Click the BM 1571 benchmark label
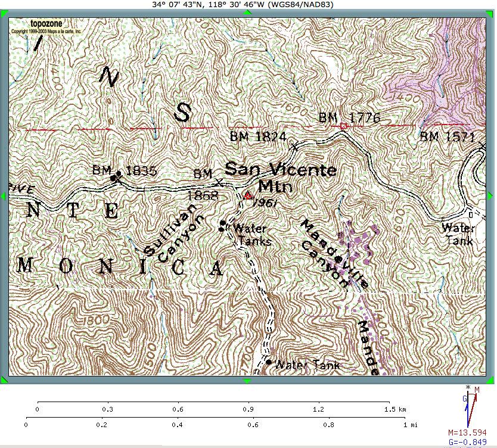The image size is (497, 448). (x=447, y=136)
